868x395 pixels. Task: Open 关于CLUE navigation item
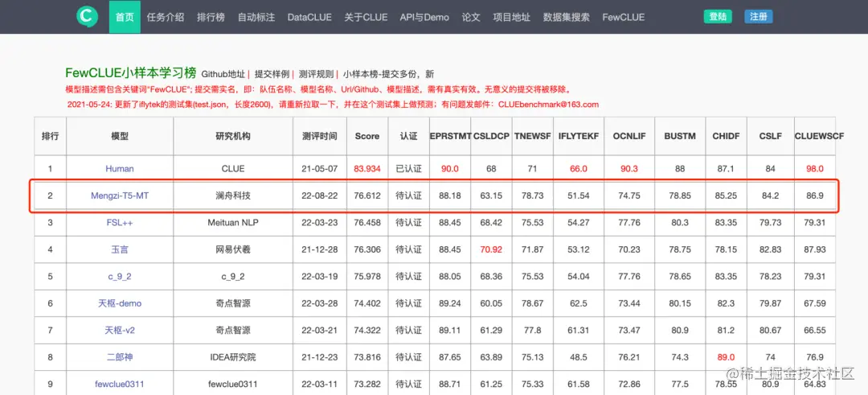tap(366, 17)
